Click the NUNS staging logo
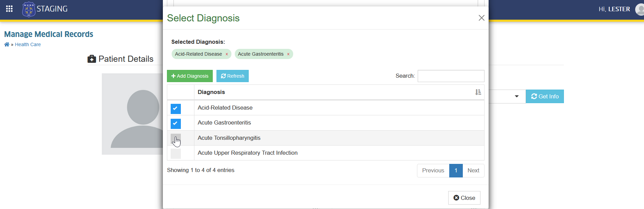Image resolution: width=644 pixels, height=209 pixels. pos(29,9)
